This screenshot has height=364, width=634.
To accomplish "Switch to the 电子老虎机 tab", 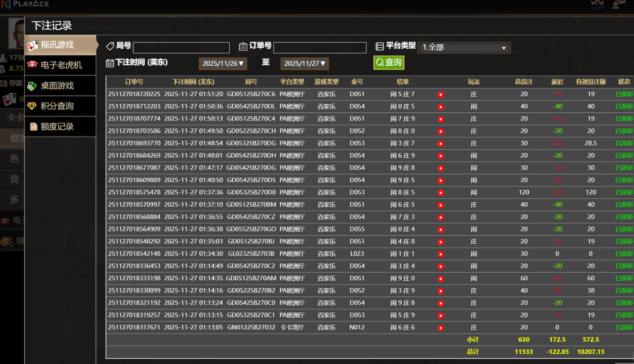I will (x=61, y=65).
